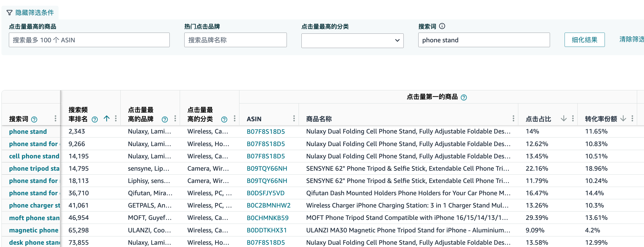Click the brand cell 'Liphisy, sens…'
The height and width of the screenshot is (247, 644).
pyautogui.click(x=149, y=181)
